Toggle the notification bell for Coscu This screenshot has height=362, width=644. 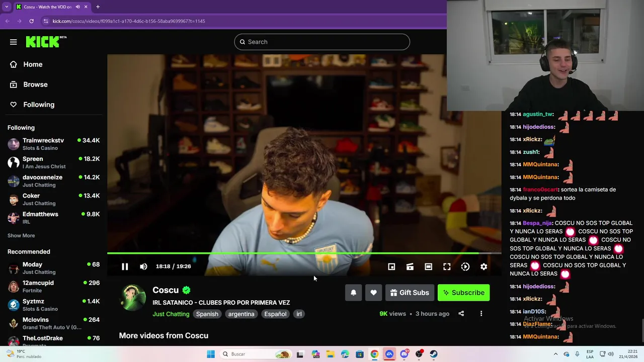(x=353, y=293)
